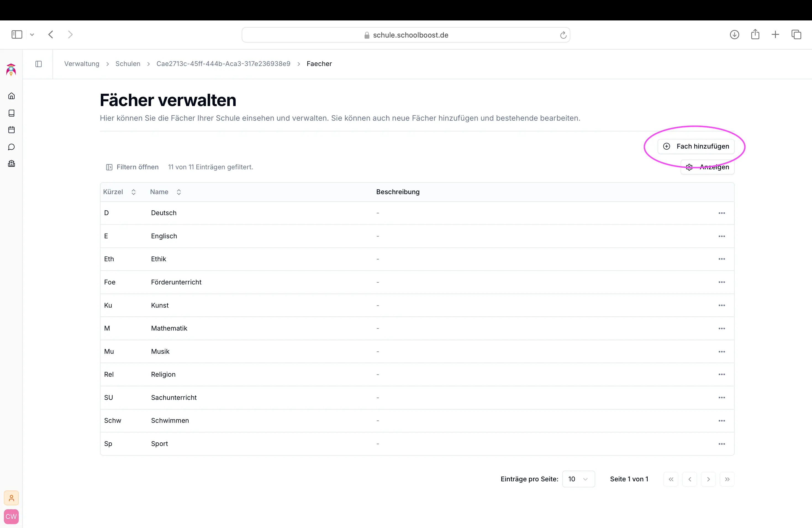Screen dimensions: 812x528
Task: Click the Safari share icon
Action: click(x=755, y=35)
